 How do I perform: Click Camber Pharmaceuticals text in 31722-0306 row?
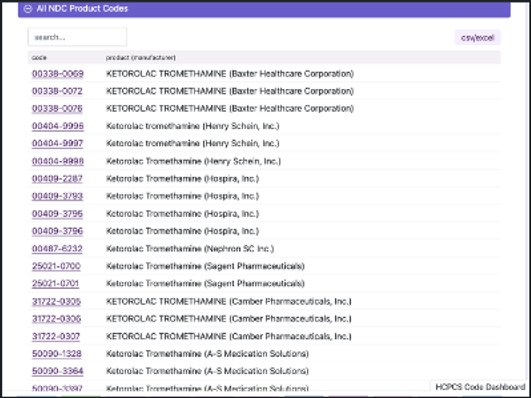[x=229, y=319]
